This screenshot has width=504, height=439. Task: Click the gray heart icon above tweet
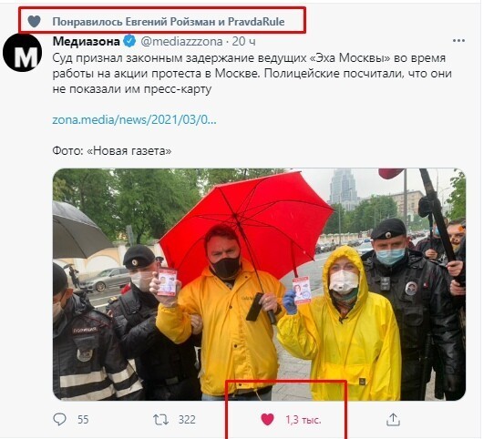35,21
